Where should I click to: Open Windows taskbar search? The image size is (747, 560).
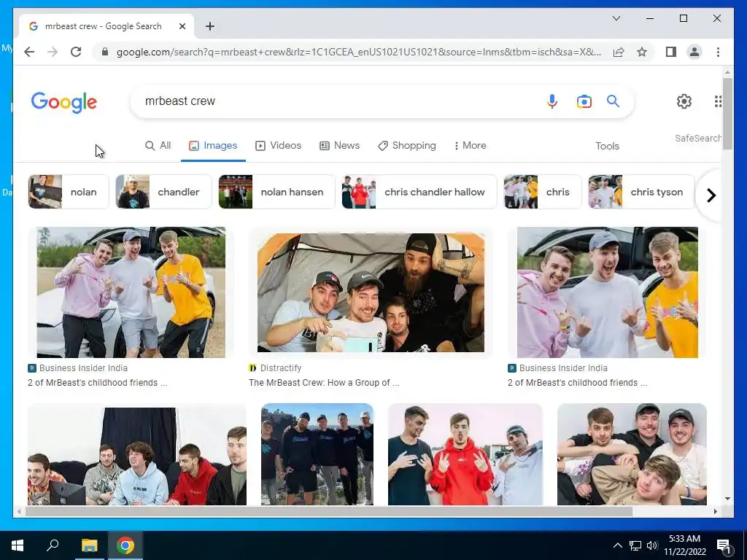pyautogui.click(x=53, y=545)
